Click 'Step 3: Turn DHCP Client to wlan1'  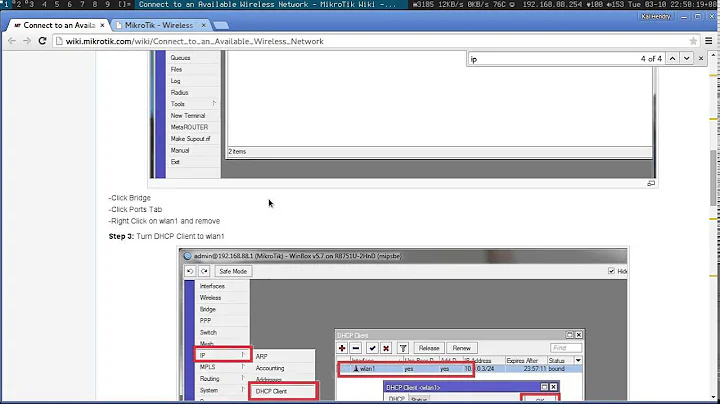(166, 236)
